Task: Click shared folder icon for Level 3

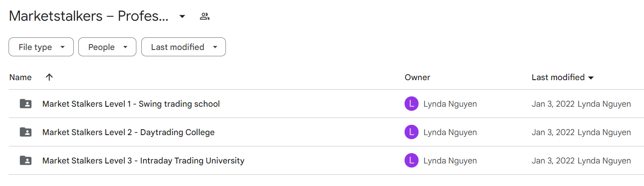Action: pyautogui.click(x=26, y=160)
